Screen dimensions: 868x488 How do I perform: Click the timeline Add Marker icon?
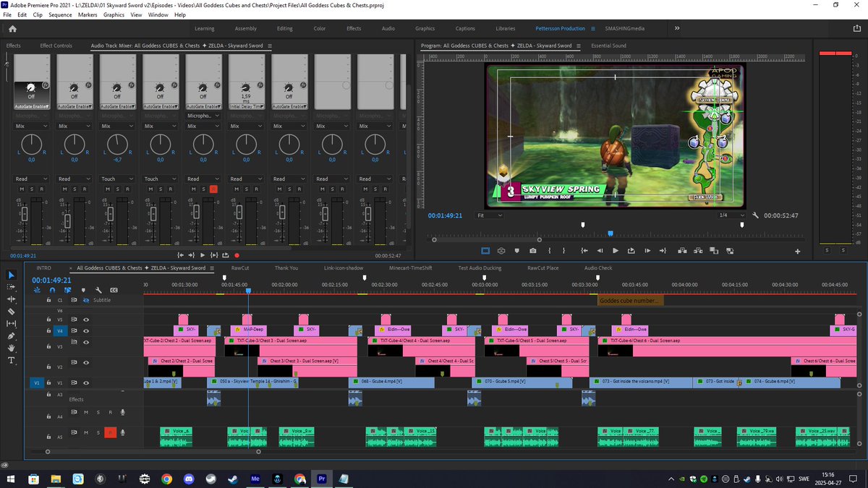coord(82,290)
